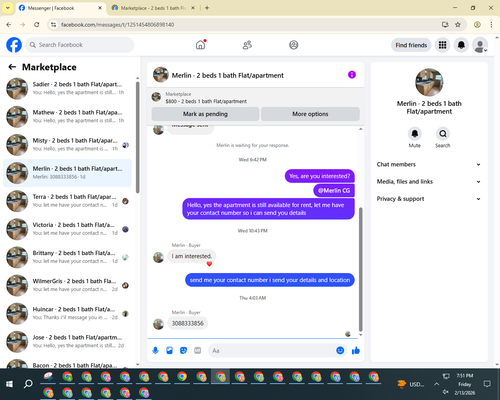Image resolution: width=500 pixels, height=400 pixels.
Task: Expand Privacy & support section
Action: pyautogui.click(x=429, y=199)
